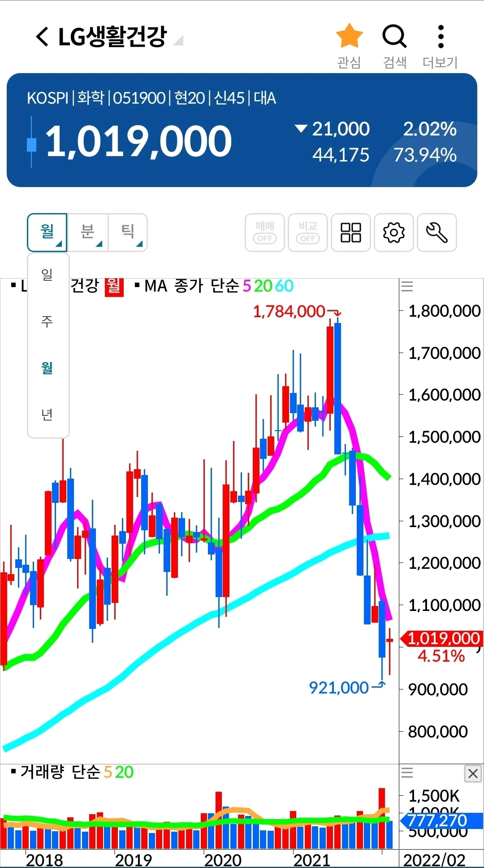
Task: Click the red 1,019,000 current price tag
Action: pos(441,638)
